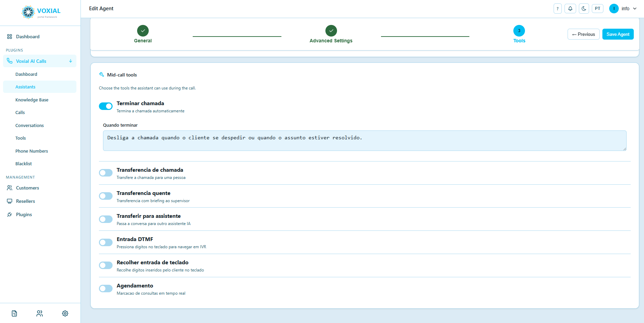Viewport: 644px width, 323px height.
Task: Click the Voxial logo
Action: click(41, 12)
